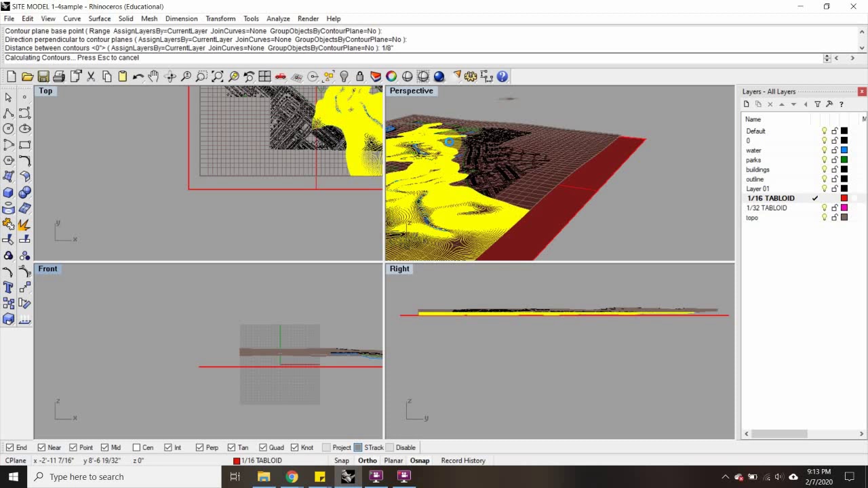Screen dimensions: 868x488
Task: Click the move layer down triangle
Action: 793,104
